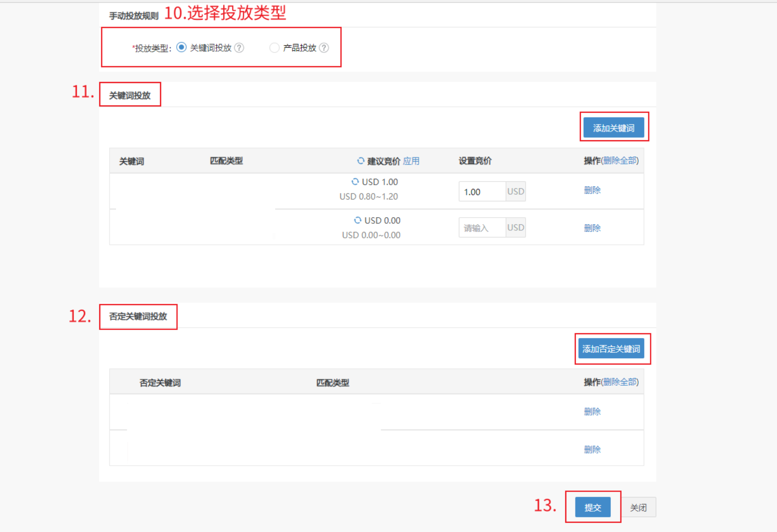This screenshot has width=777, height=532.
Task: Click 删除全部 in keyword table header
Action: tap(620, 160)
